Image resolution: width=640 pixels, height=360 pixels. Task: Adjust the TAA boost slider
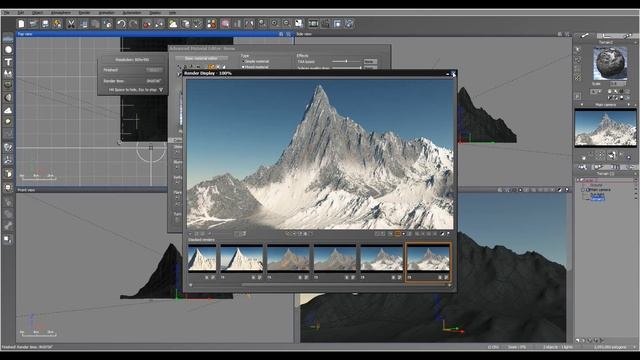[x=346, y=62]
